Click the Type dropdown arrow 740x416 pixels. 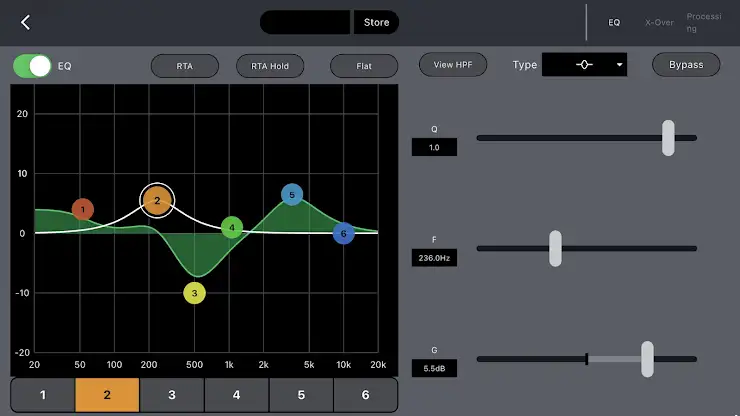(619, 65)
